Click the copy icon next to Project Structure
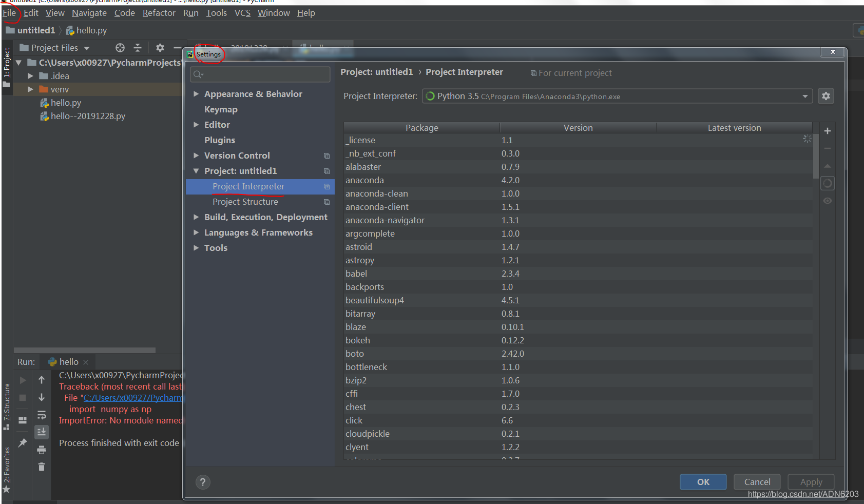This screenshot has width=864, height=504. pos(327,202)
